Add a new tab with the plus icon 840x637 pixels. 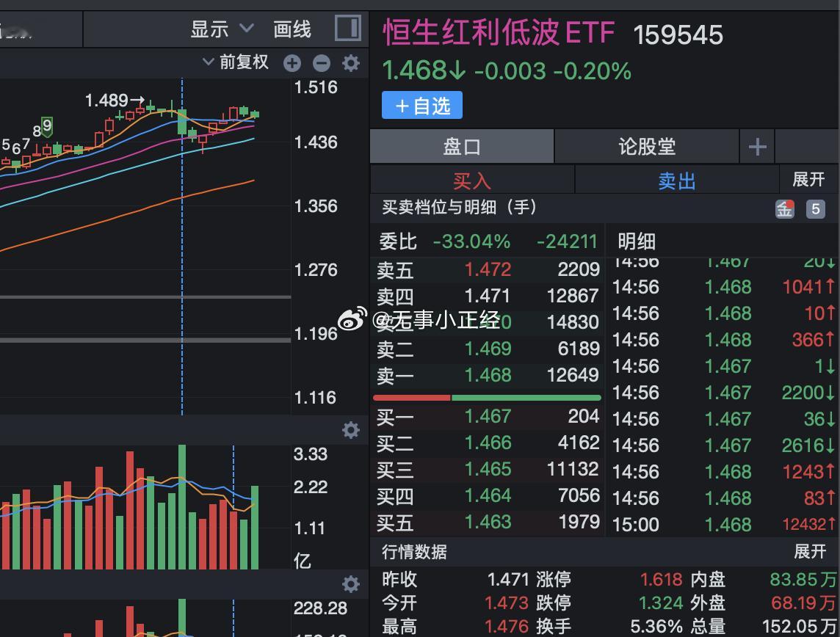click(757, 146)
